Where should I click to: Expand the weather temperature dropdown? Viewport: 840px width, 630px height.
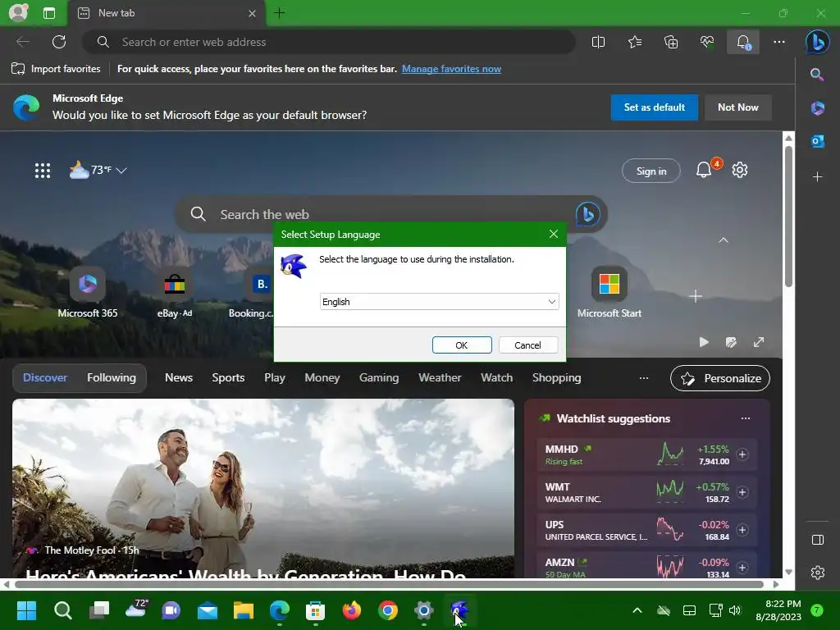[121, 171]
